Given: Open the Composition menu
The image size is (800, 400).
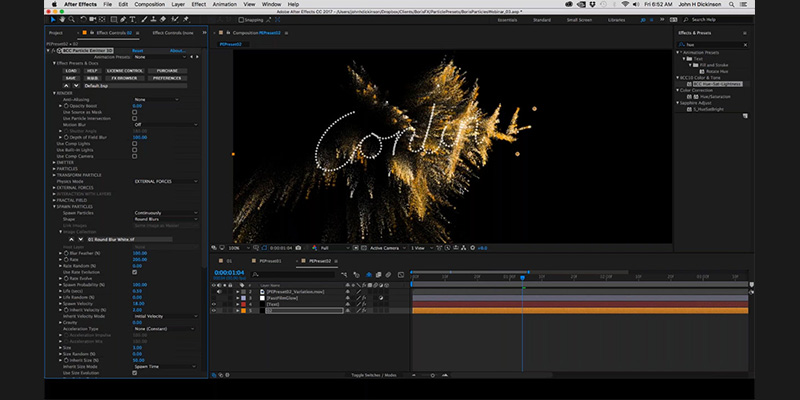Looking at the screenshot, I should tap(149, 4).
